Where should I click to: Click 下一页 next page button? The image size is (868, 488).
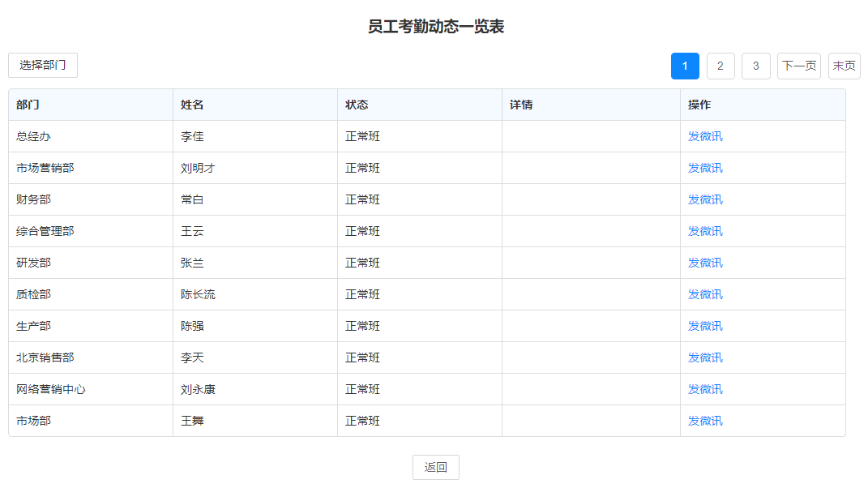click(798, 66)
